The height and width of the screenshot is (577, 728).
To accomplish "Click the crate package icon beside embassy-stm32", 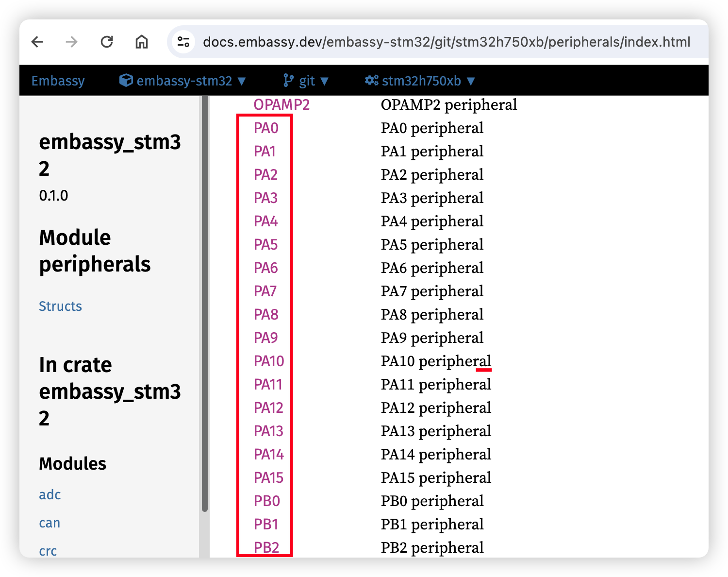I will [126, 81].
